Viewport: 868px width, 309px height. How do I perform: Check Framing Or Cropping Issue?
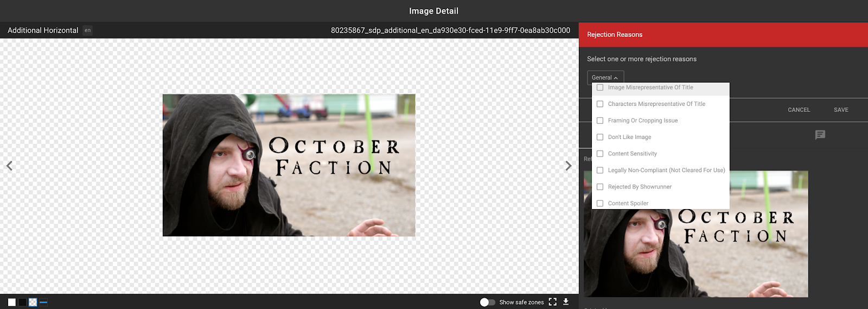pyautogui.click(x=600, y=121)
